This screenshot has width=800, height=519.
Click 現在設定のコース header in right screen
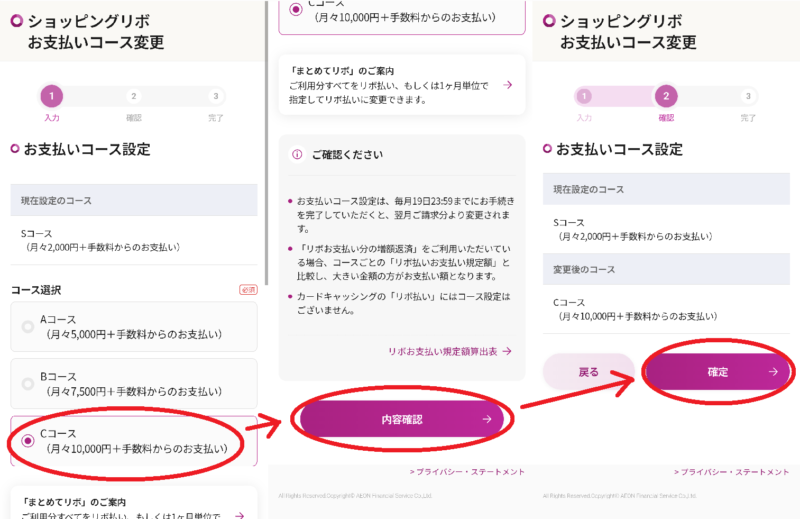click(666, 189)
